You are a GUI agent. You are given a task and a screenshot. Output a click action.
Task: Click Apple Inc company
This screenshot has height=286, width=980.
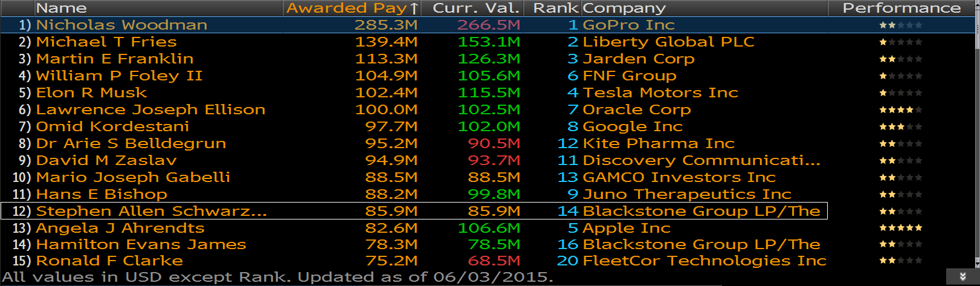pos(627,228)
